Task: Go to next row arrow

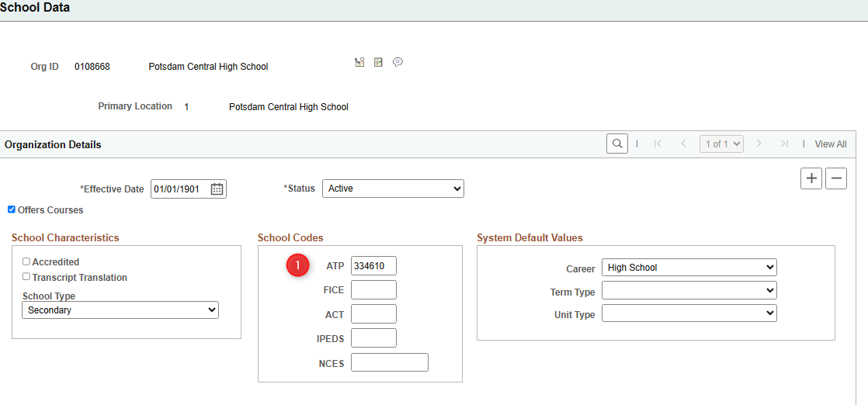Action: point(759,144)
